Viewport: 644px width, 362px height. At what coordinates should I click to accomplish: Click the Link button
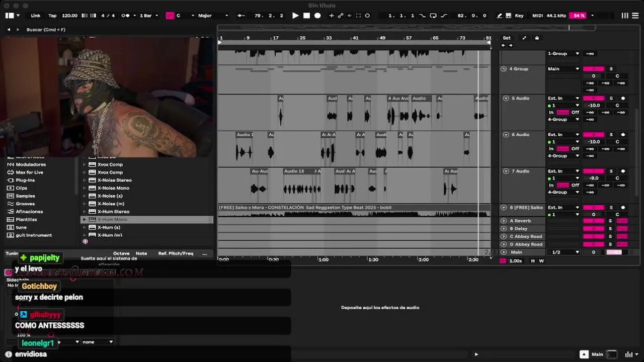click(35, 16)
